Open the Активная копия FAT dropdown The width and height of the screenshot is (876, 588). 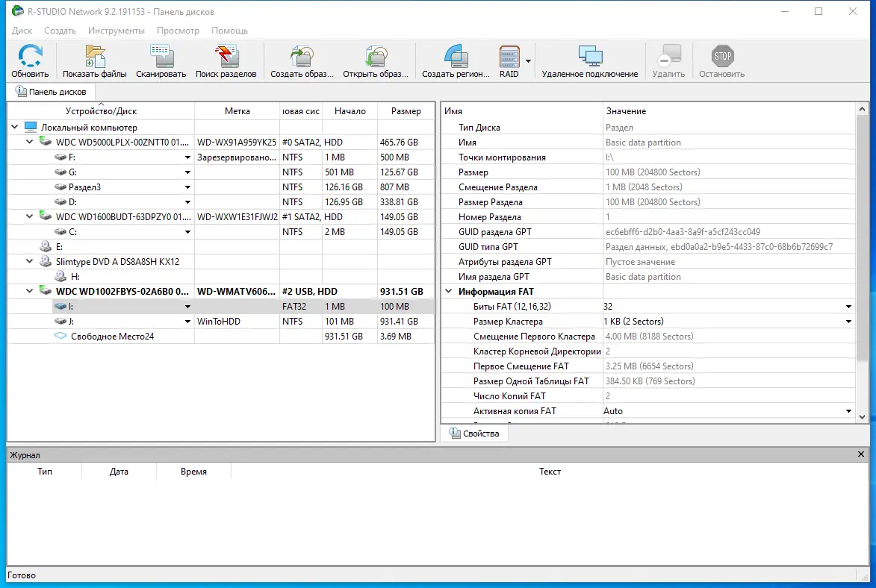point(847,410)
